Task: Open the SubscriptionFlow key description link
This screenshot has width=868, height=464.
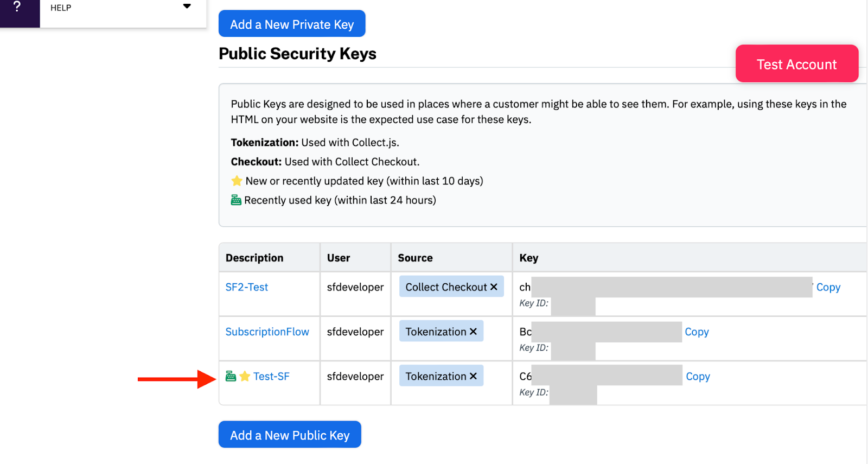Action: click(x=267, y=332)
